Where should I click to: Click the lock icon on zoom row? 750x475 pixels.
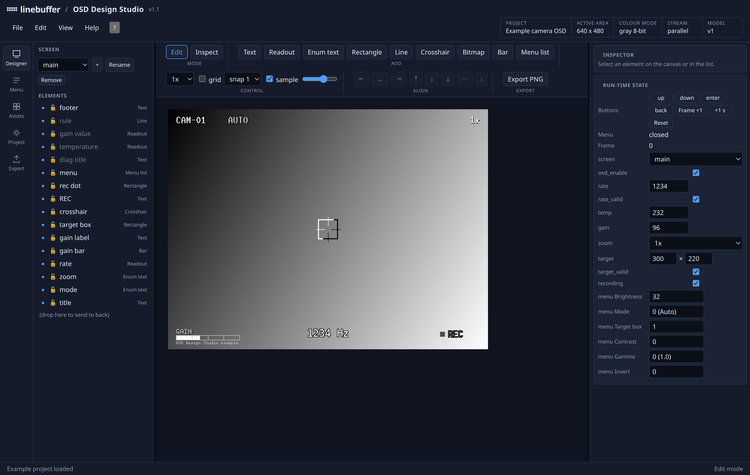53,277
